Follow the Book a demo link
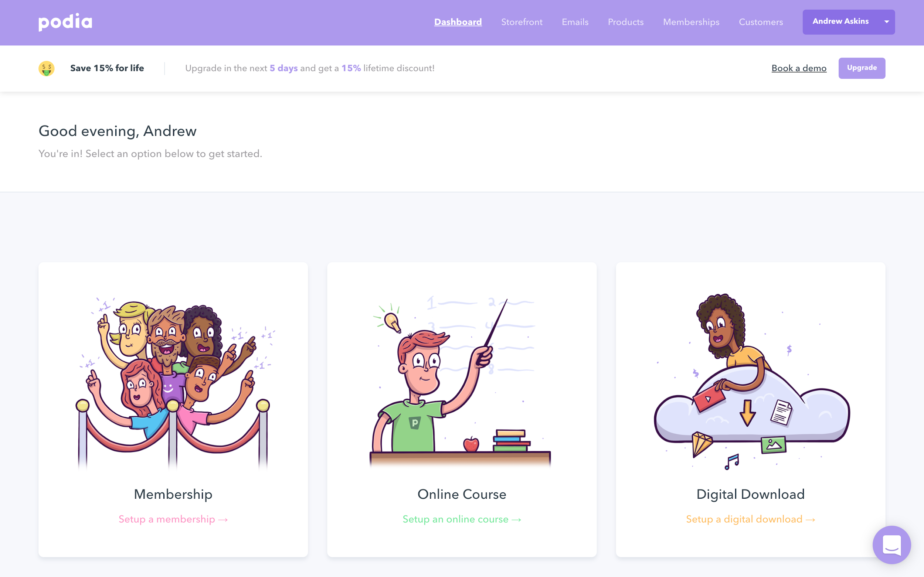The width and height of the screenshot is (924, 577). (799, 68)
